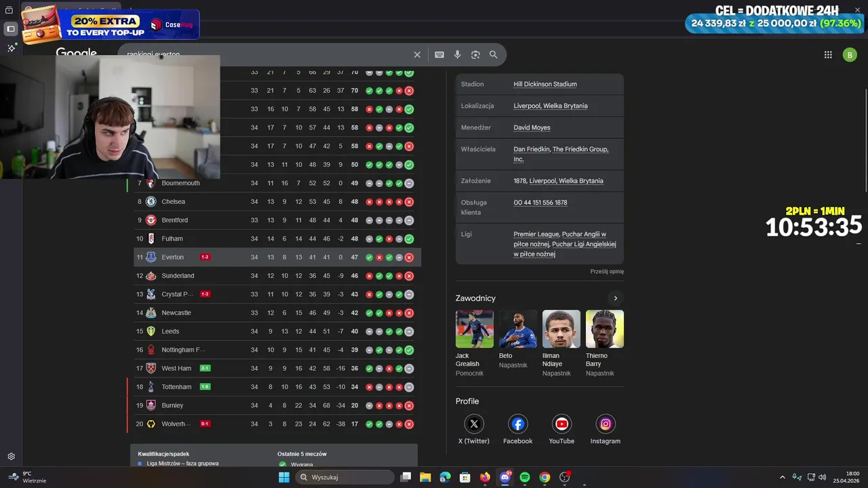This screenshot has width=868, height=488.
Task: Open Hill Dickinson Stadium link
Action: tap(545, 84)
